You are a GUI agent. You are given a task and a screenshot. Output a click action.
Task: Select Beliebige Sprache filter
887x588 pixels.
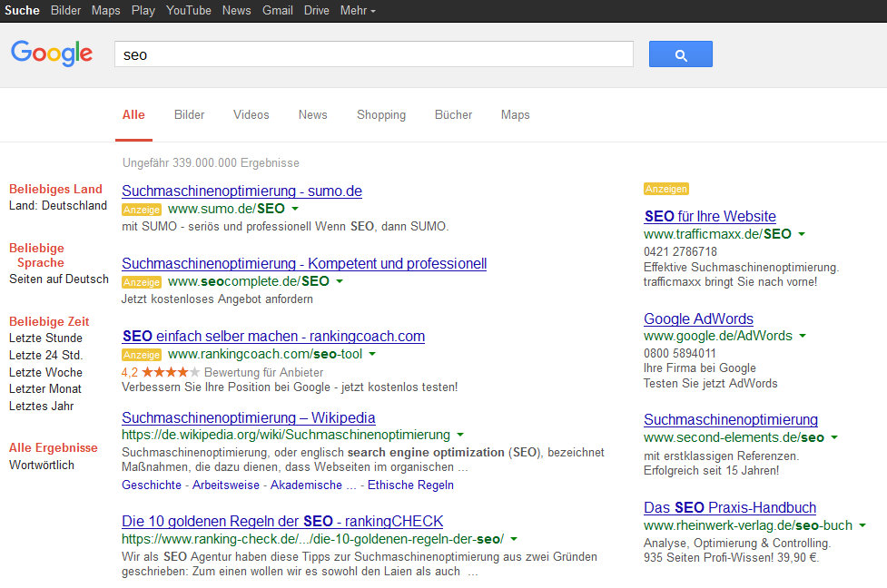click(37, 255)
